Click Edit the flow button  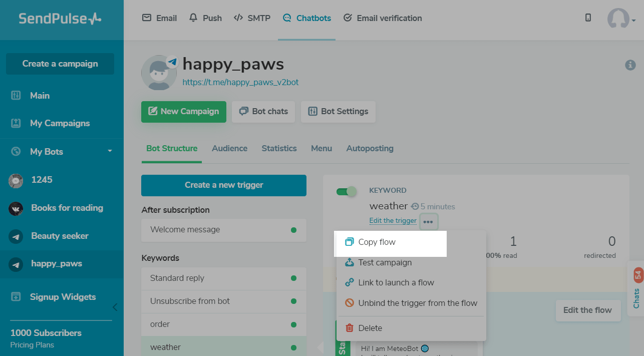588,310
